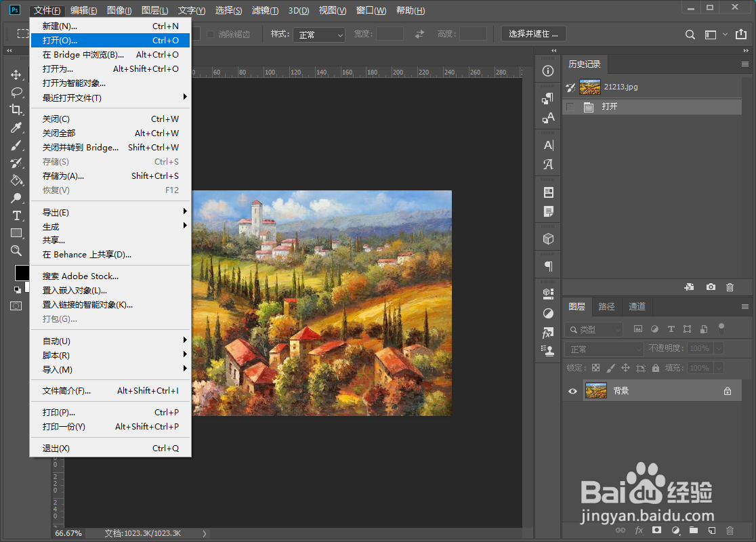This screenshot has height=542, width=756.
Task: Select the Move tool
Action: pyautogui.click(x=16, y=75)
